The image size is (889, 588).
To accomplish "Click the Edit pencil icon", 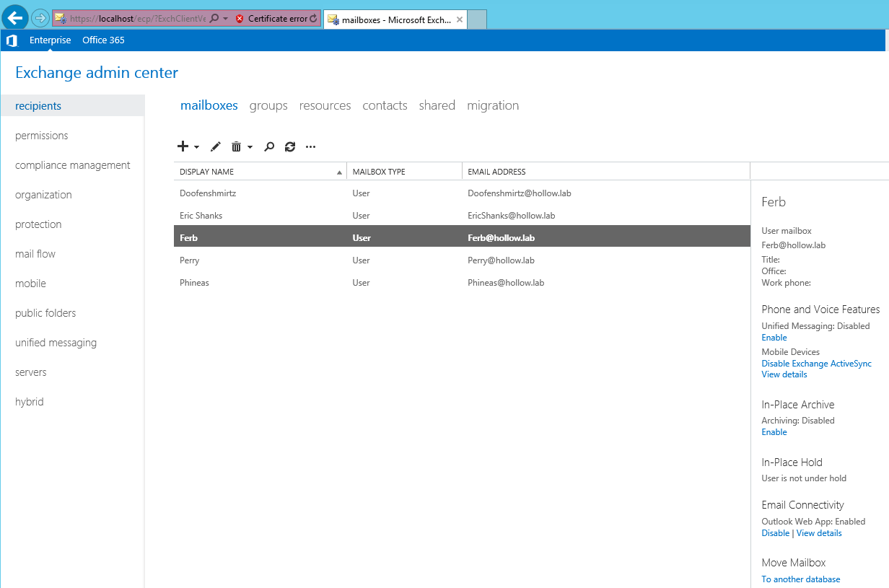I will tap(215, 146).
